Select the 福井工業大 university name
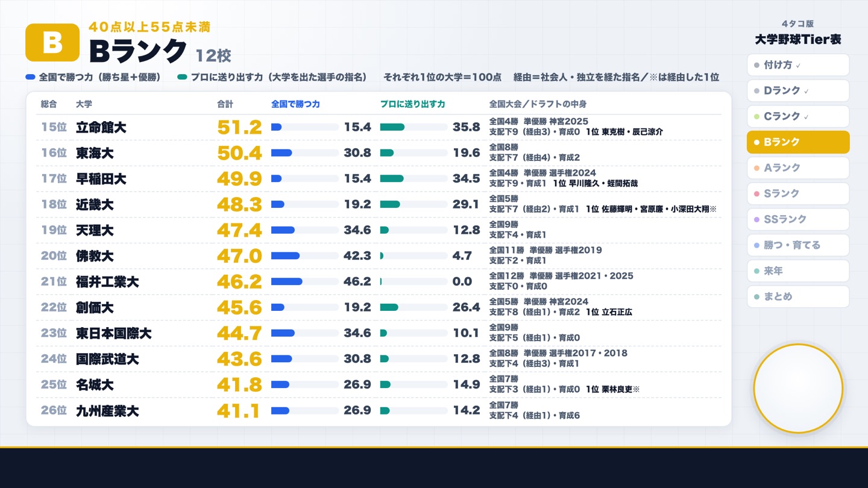 pos(107,282)
